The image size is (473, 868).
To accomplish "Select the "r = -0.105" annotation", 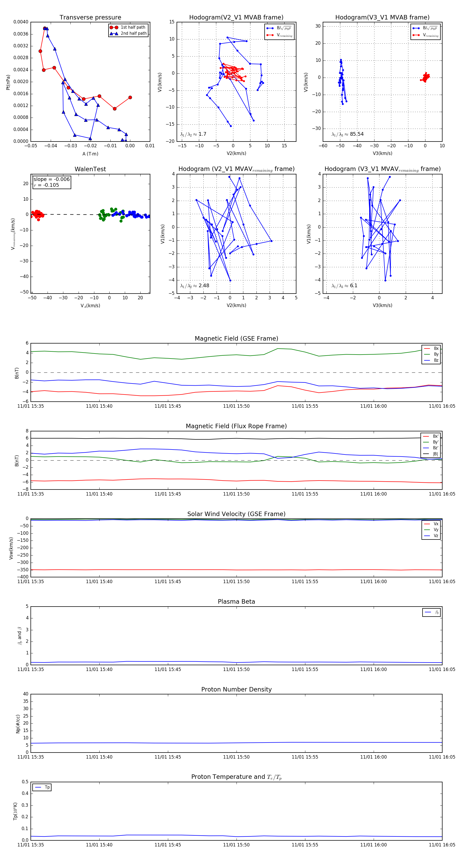I will (47, 185).
